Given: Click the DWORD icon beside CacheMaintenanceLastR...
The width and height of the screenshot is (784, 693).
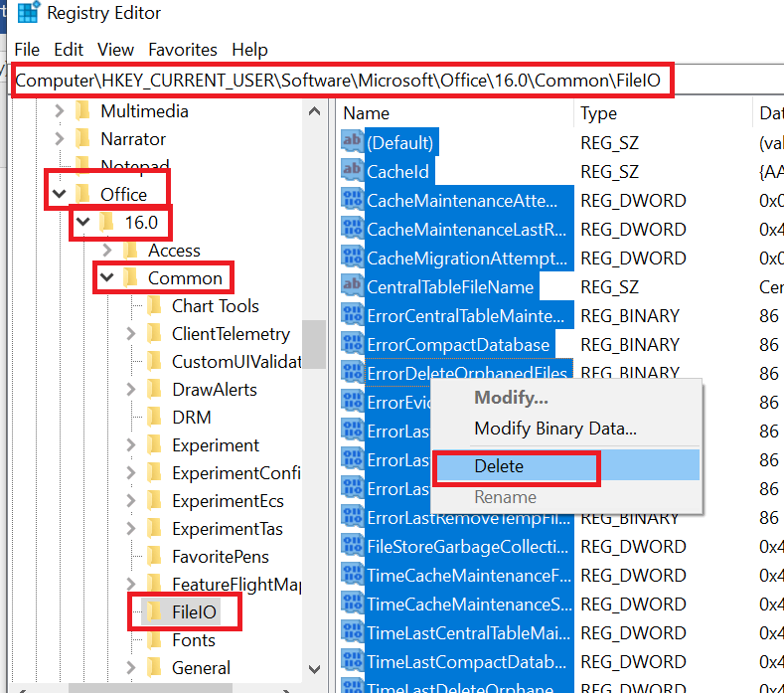Looking at the screenshot, I should [x=353, y=228].
